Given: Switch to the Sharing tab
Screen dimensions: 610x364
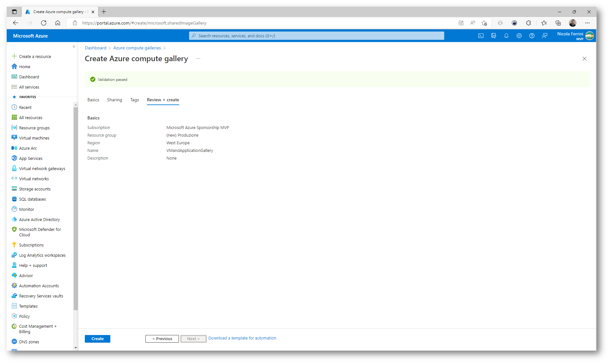Looking at the screenshot, I should [x=114, y=100].
